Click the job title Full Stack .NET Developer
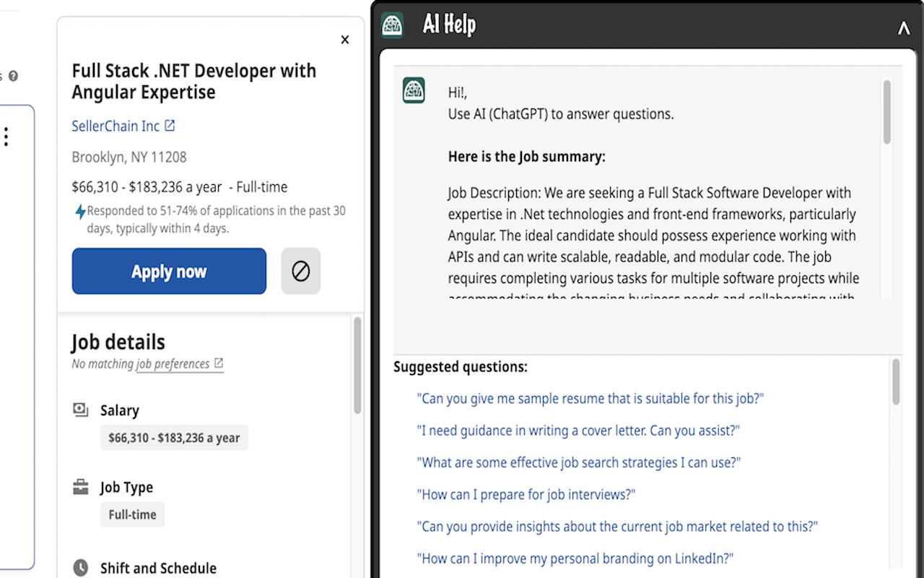The image size is (924, 578). click(x=194, y=82)
